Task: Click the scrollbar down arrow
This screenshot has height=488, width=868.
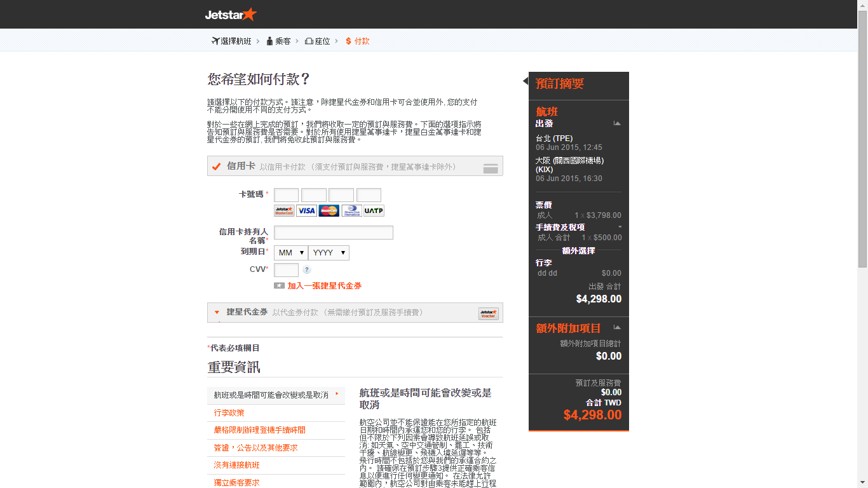Action: tap(862, 483)
